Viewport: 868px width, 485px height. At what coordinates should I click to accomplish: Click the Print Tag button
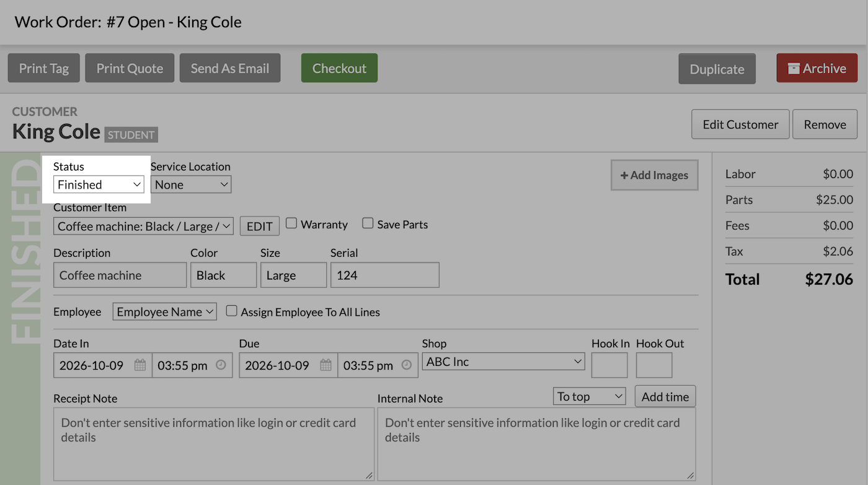[43, 68]
